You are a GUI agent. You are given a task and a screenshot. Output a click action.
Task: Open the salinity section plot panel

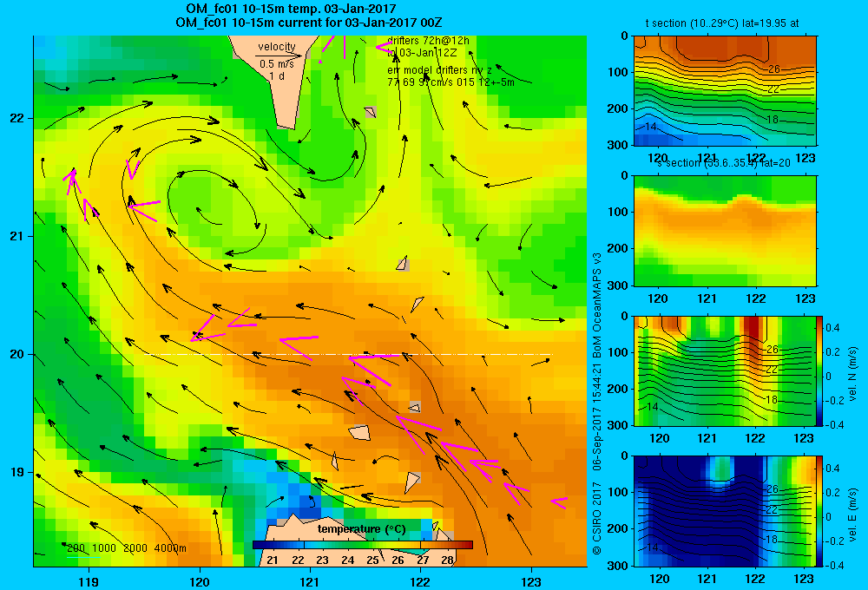[725, 231]
